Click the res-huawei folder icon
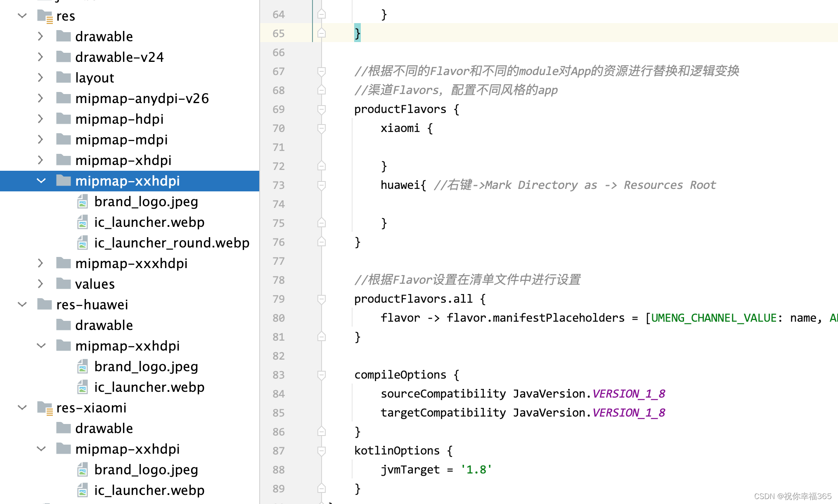 [45, 305]
